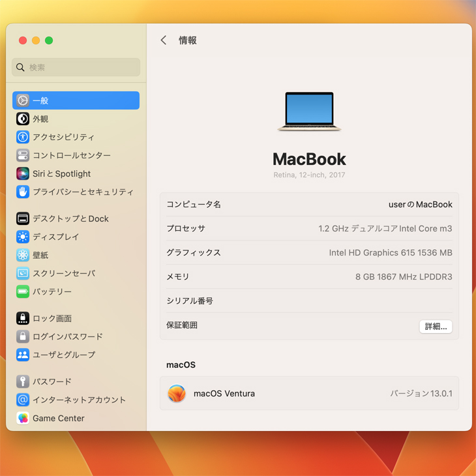Click the メモリ row label
Viewport: 476px width, 476px height.
[178, 276]
